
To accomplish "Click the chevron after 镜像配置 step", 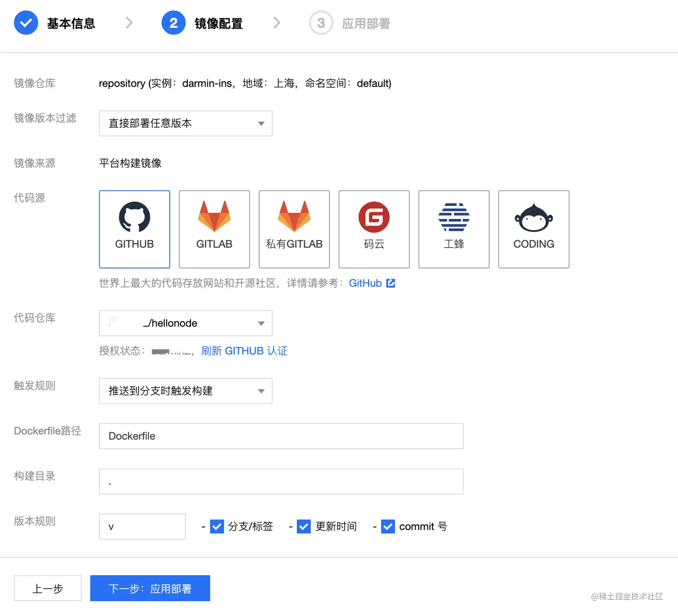I will coord(277,23).
